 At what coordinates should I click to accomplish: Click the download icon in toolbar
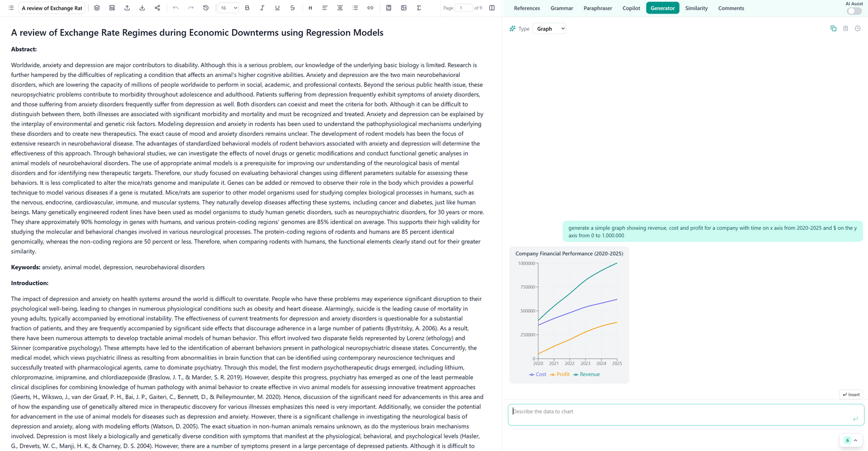click(142, 8)
